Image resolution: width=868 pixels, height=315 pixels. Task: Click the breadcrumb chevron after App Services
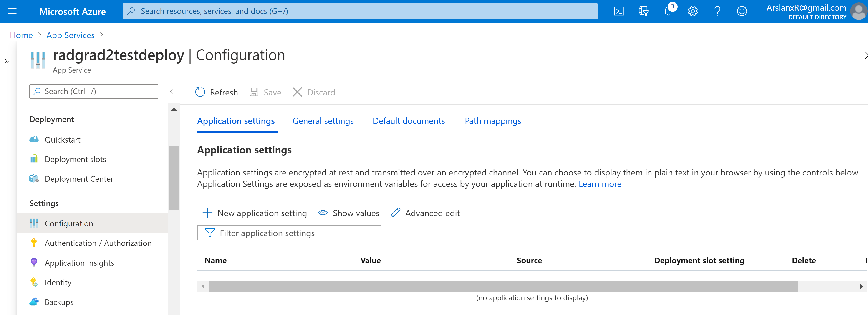(x=101, y=35)
